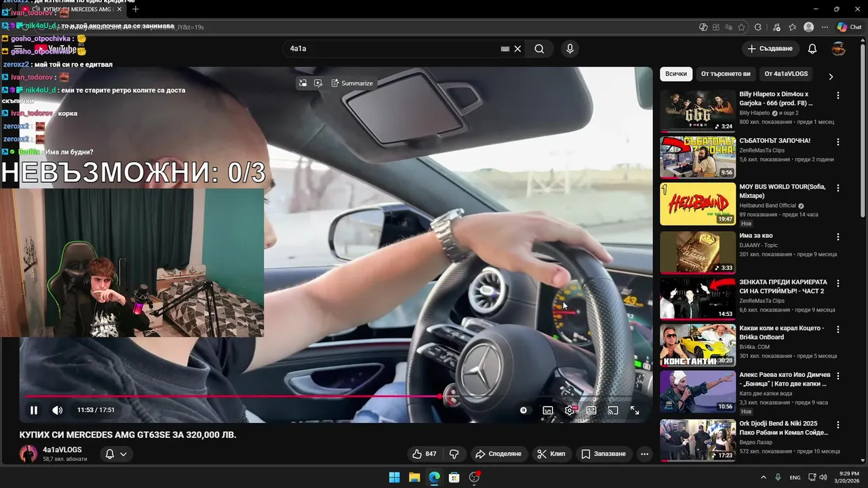Open options for ЗЕНКАТА ПРЕДИ КАРИЕРАТА video
Screen dimensions: 868x488
pyautogui.click(x=838, y=283)
